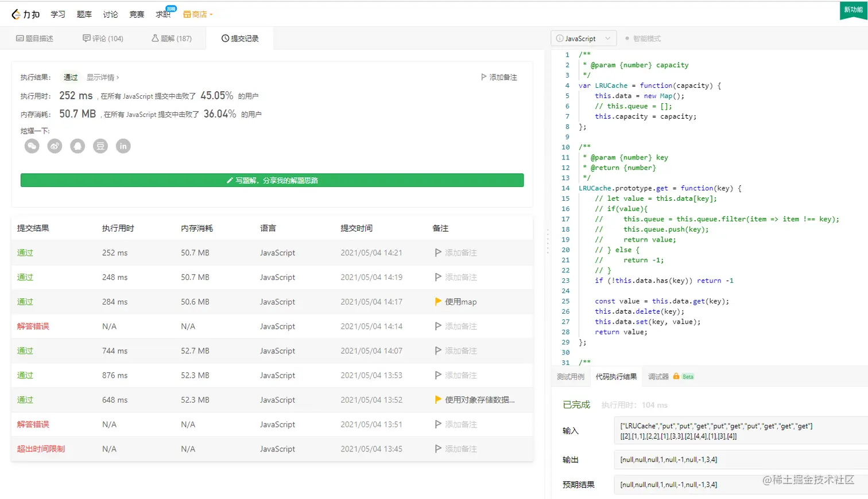The width and height of the screenshot is (868, 499).
Task: Open the 商店 store dropdown menu
Action: click(x=198, y=14)
